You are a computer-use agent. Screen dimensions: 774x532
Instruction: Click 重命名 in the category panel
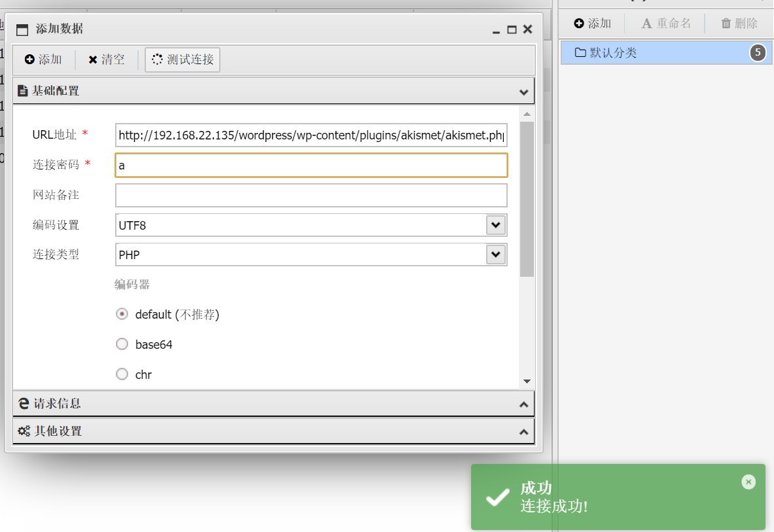666,23
